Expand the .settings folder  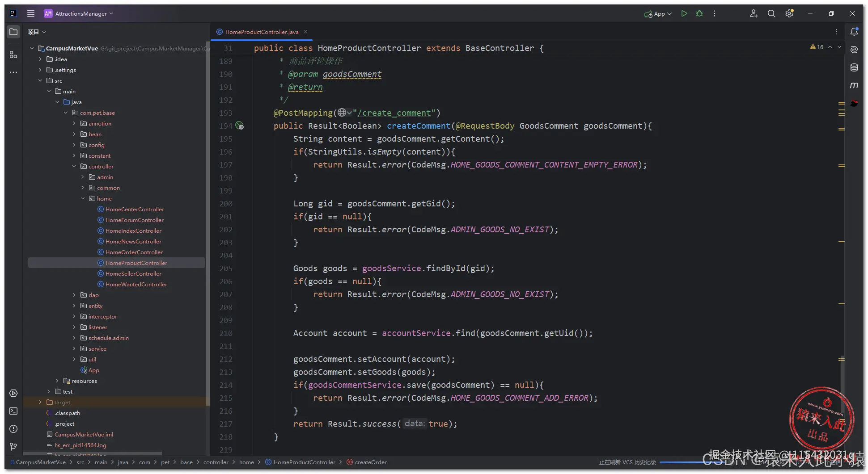click(x=40, y=70)
